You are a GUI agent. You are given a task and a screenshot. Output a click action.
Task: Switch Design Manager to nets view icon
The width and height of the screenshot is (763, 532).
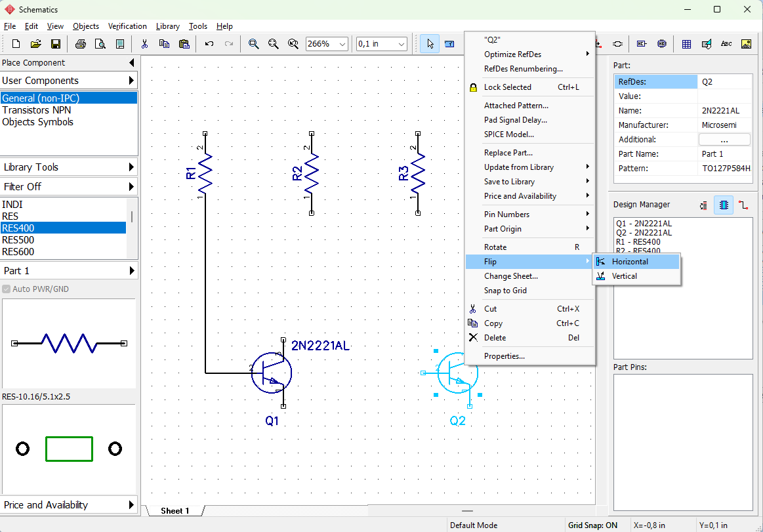click(743, 205)
